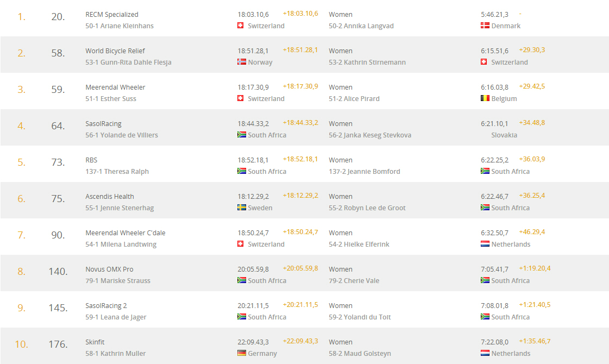609x364 pixels.
Task: Click South Africa flag for Yolande de Villiers
Action: pos(242,134)
